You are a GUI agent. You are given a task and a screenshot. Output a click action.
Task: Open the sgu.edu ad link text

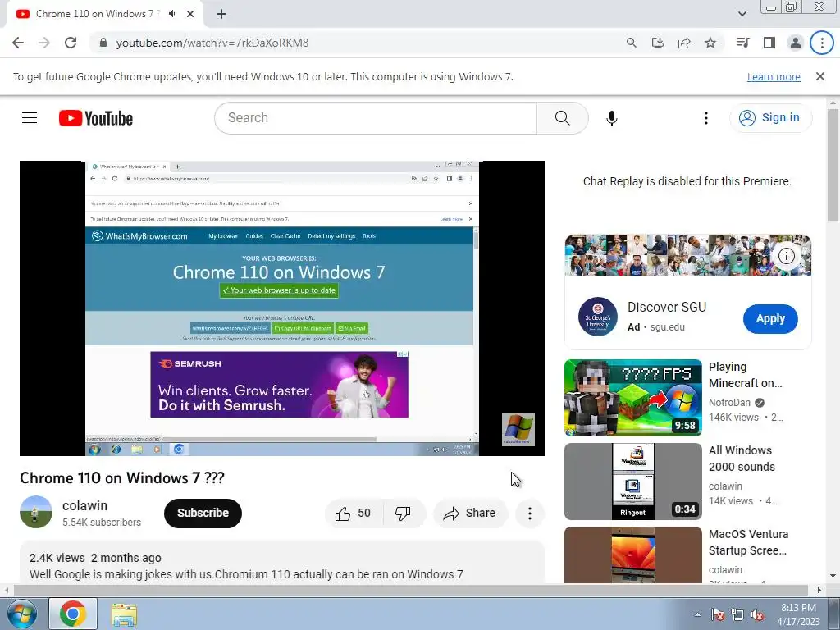(667, 326)
